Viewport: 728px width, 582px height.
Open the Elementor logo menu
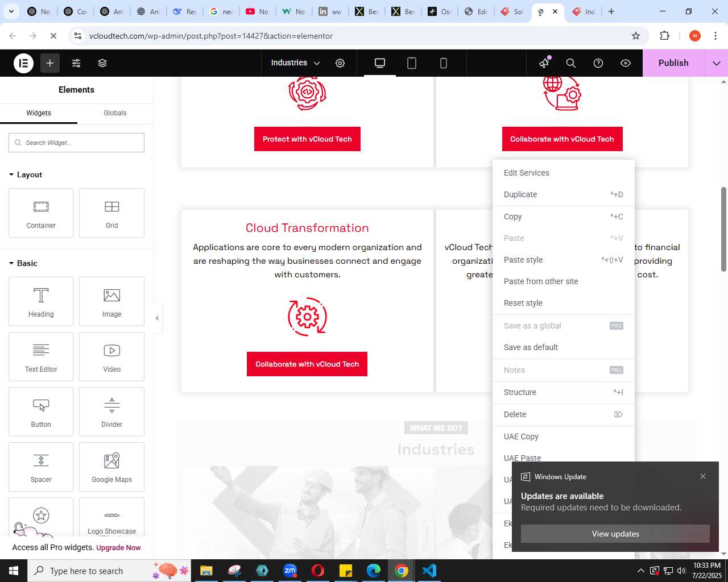click(x=23, y=63)
